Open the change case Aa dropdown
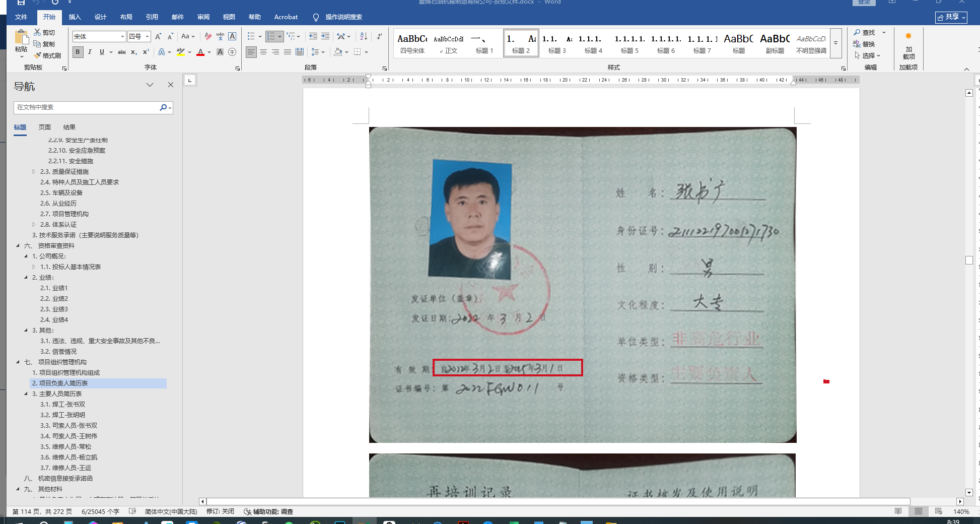The width and height of the screenshot is (980, 524). pyautogui.click(x=188, y=36)
